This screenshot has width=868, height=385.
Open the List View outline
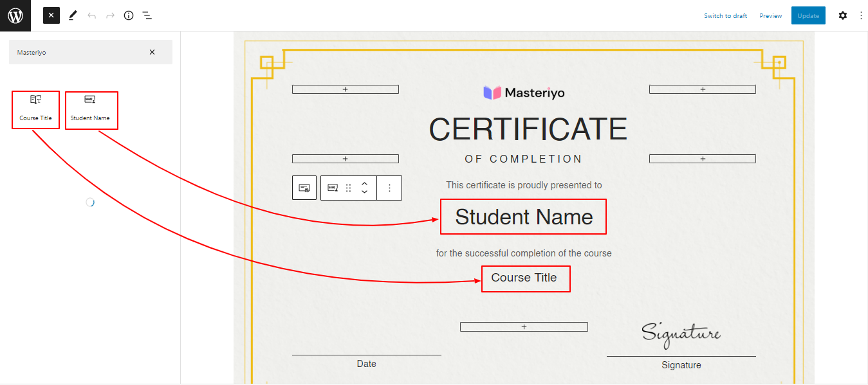click(x=147, y=15)
